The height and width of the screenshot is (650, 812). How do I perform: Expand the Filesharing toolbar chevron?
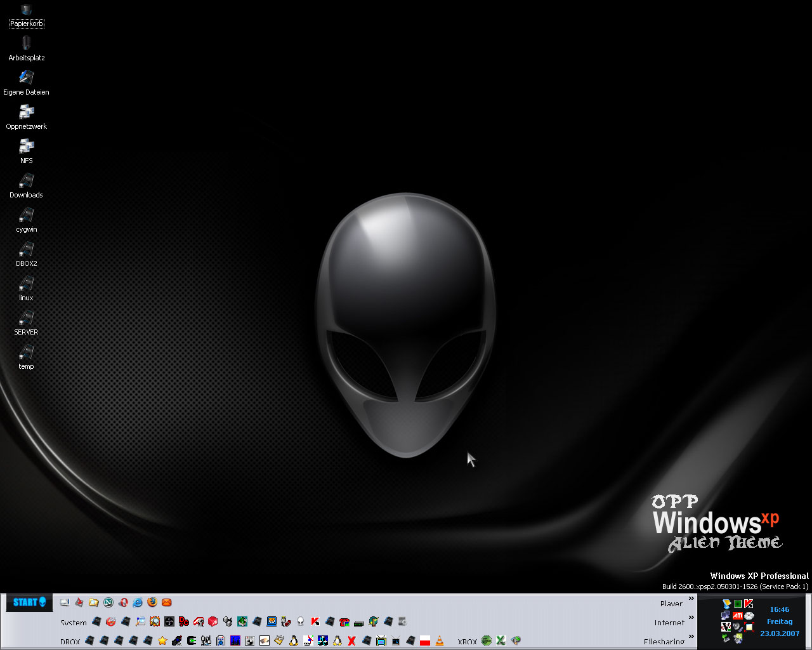(691, 637)
